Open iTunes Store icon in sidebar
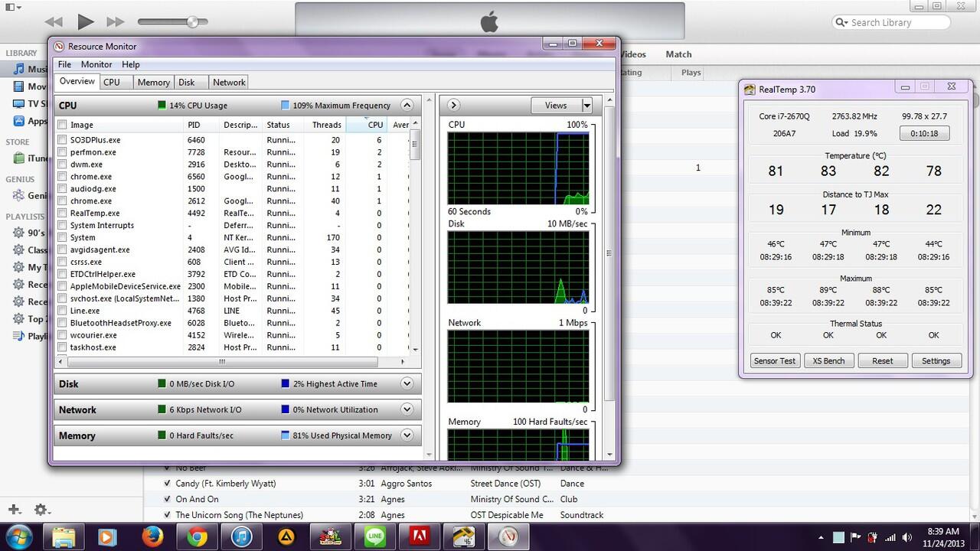980x551 pixels. coord(19,158)
